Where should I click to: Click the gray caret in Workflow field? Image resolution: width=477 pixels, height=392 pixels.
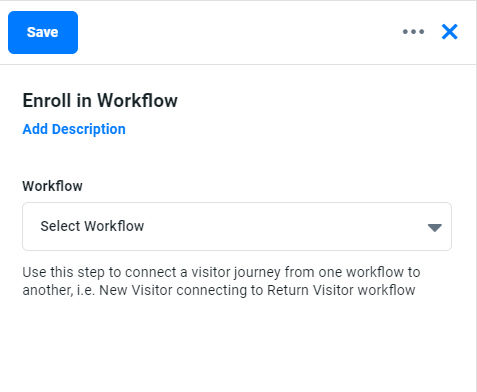tap(435, 228)
